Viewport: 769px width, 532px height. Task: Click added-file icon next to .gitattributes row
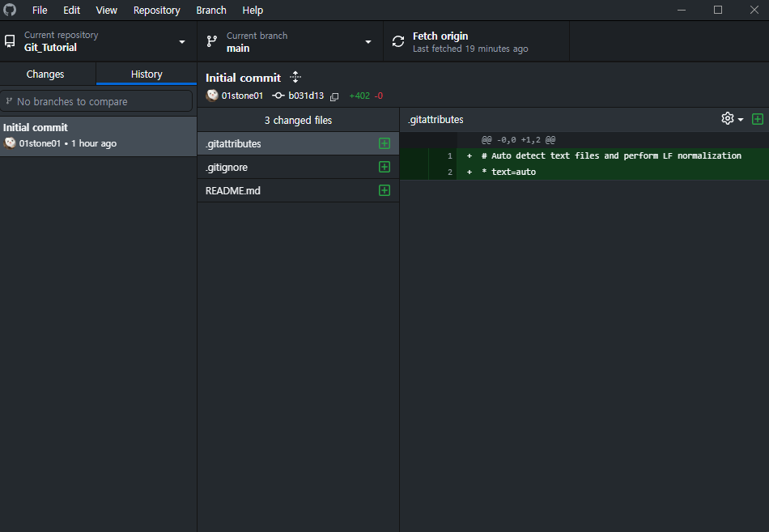pyautogui.click(x=384, y=143)
